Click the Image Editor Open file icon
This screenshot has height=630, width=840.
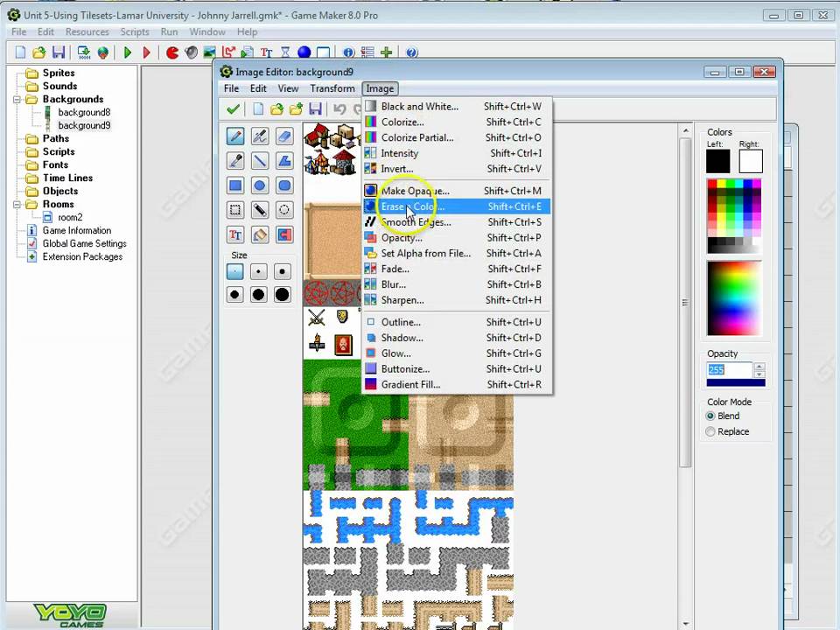coord(277,109)
